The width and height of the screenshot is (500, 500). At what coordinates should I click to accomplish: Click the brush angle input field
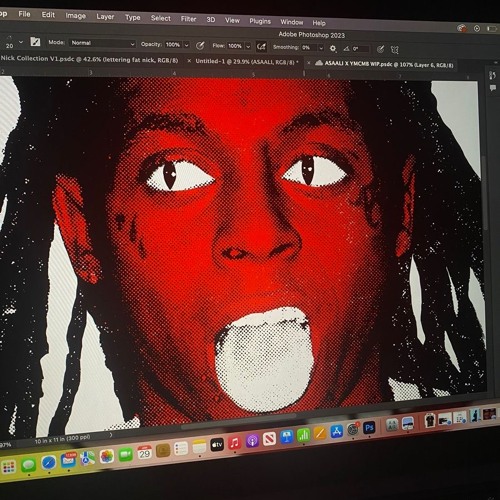pyautogui.click(x=361, y=49)
